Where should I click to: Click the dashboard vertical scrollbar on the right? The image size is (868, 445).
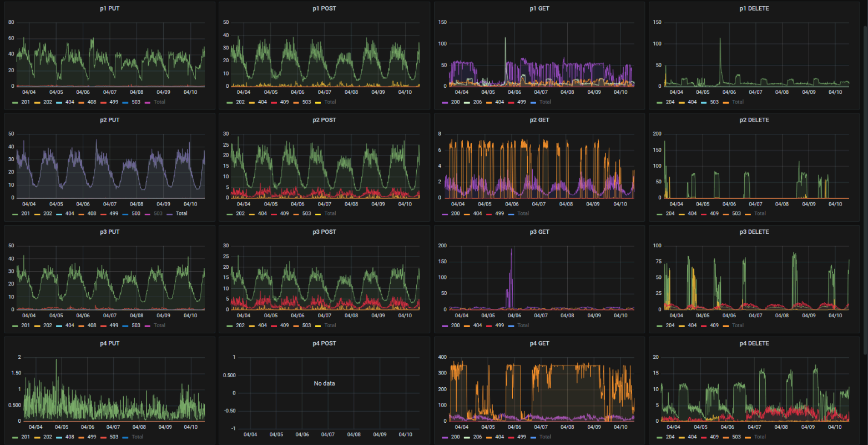(x=865, y=189)
